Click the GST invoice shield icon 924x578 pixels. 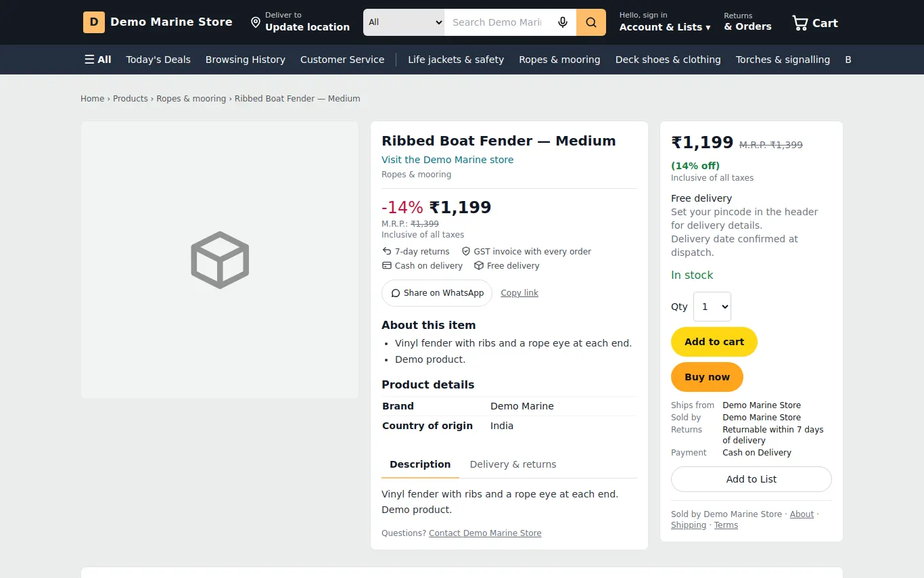click(466, 251)
